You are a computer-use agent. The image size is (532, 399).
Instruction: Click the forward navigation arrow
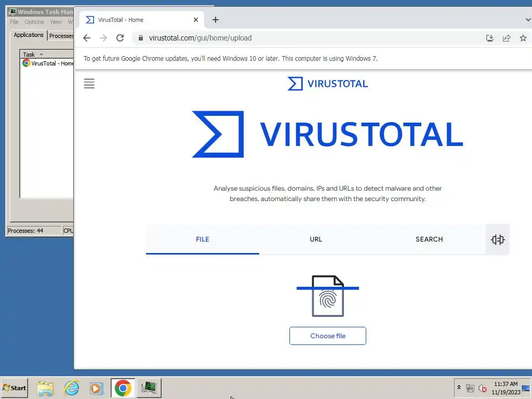click(x=103, y=38)
